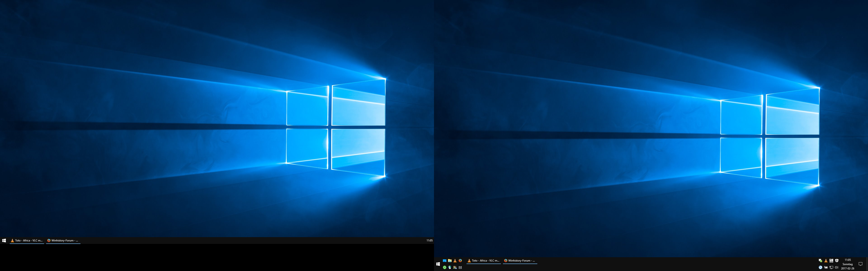Launch VLC from the quick launch icons

coord(455,261)
